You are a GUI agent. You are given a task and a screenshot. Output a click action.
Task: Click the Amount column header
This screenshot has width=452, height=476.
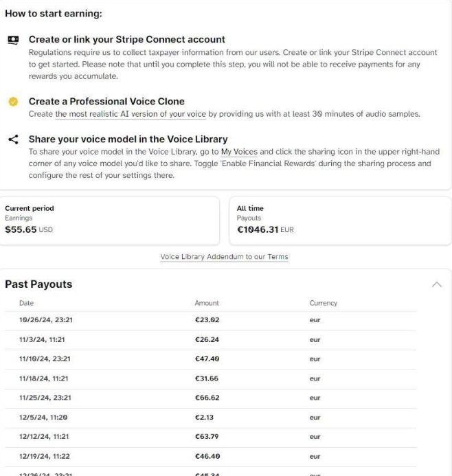coord(207,302)
